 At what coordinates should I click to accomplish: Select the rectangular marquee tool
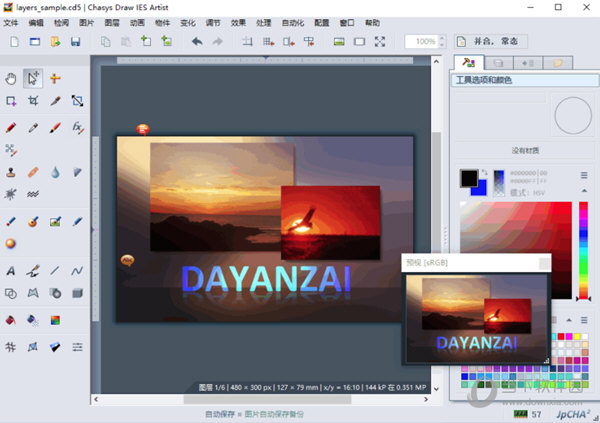point(11,101)
